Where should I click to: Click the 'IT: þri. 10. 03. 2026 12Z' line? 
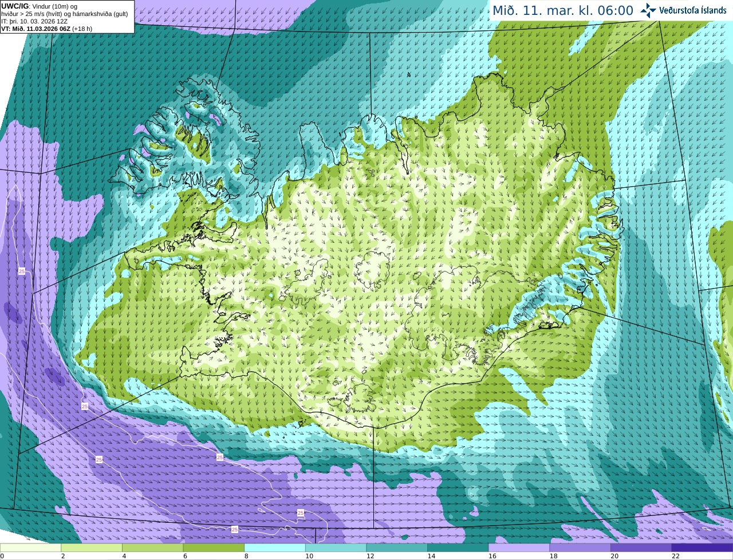tap(34, 21)
